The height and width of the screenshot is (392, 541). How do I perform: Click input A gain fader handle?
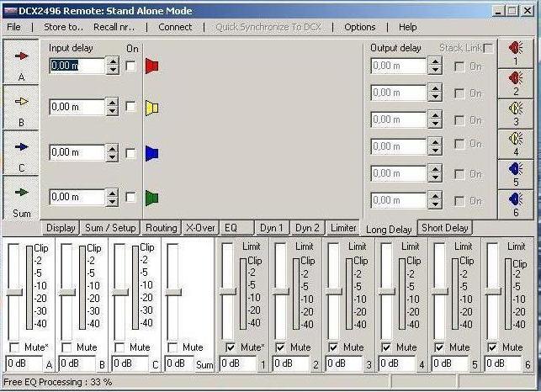click(x=14, y=292)
